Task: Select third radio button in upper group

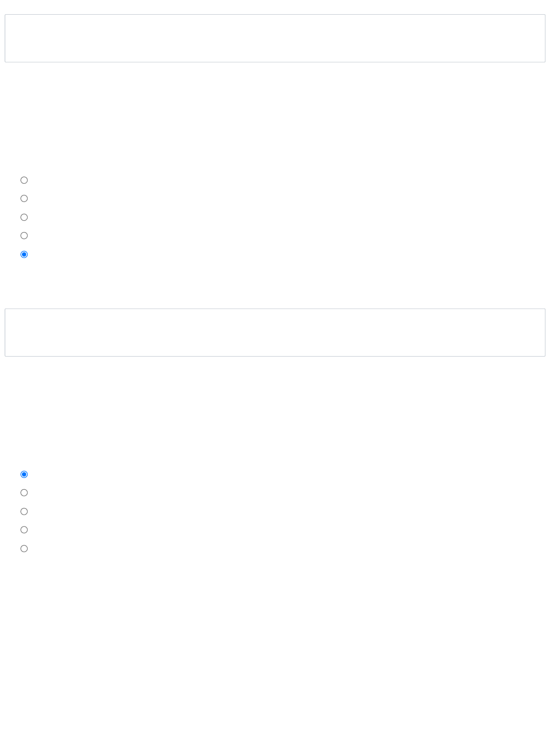Action: pos(24,217)
